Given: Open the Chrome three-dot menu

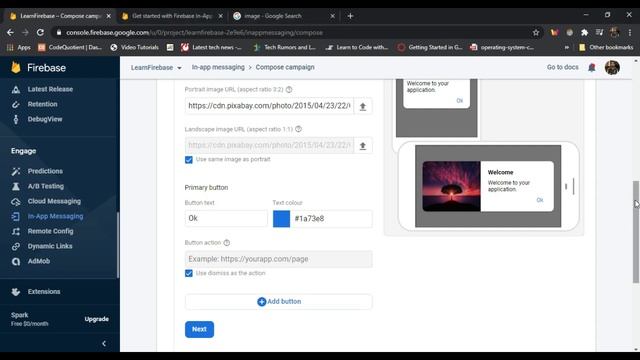Looking at the screenshot, I should [x=630, y=32].
